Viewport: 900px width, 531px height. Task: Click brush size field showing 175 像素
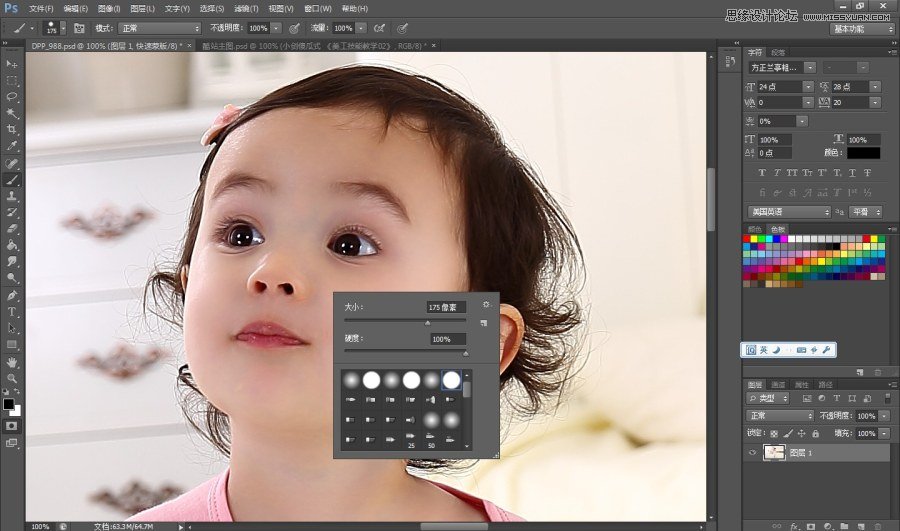[446, 307]
